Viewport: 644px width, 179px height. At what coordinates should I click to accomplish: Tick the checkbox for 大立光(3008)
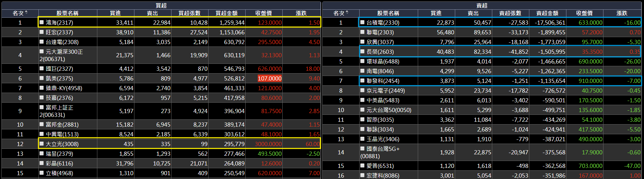[x=42, y=143]
